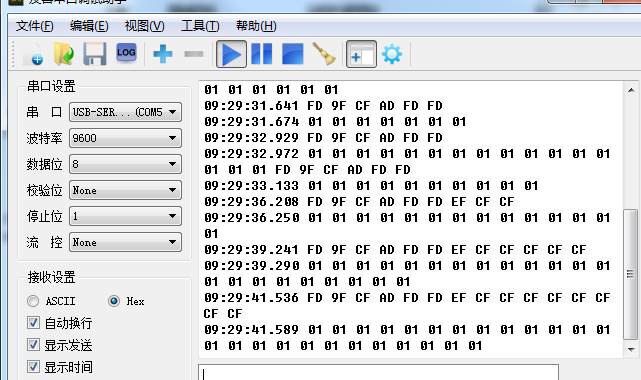The height and width of the screenshot is (380, 641).
Task: Toggle the 显示发送 checkbox
Action: click(x=33, y=345)
